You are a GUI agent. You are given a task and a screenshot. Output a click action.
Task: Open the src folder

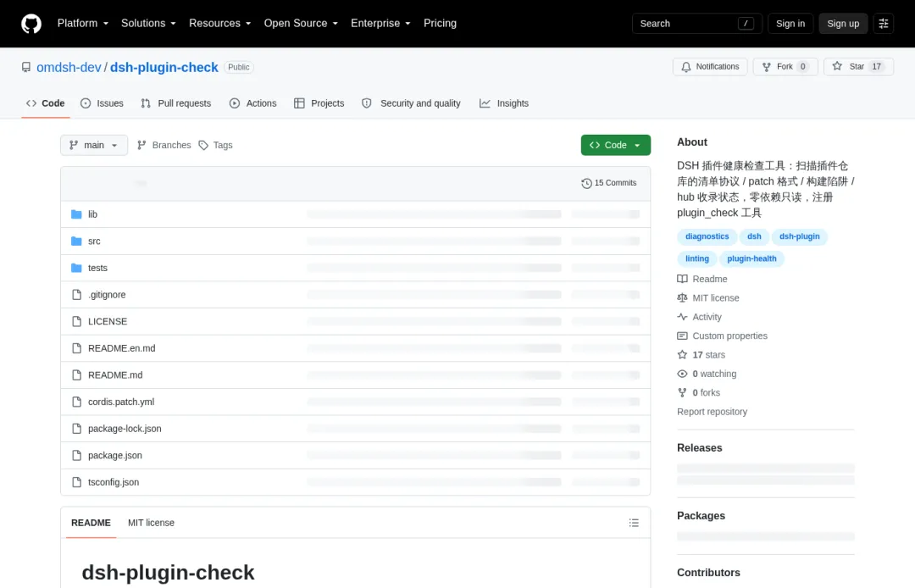pyautogui.click(x=94, y=241)
